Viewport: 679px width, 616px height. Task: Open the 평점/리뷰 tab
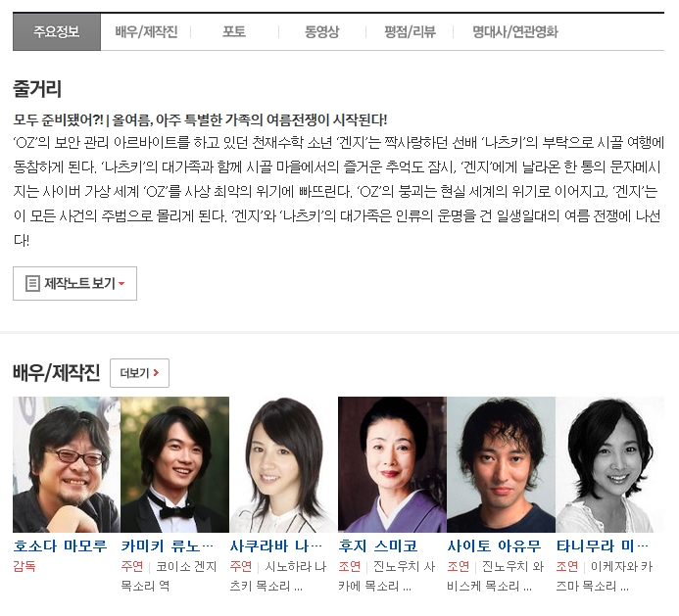point(410,32)
